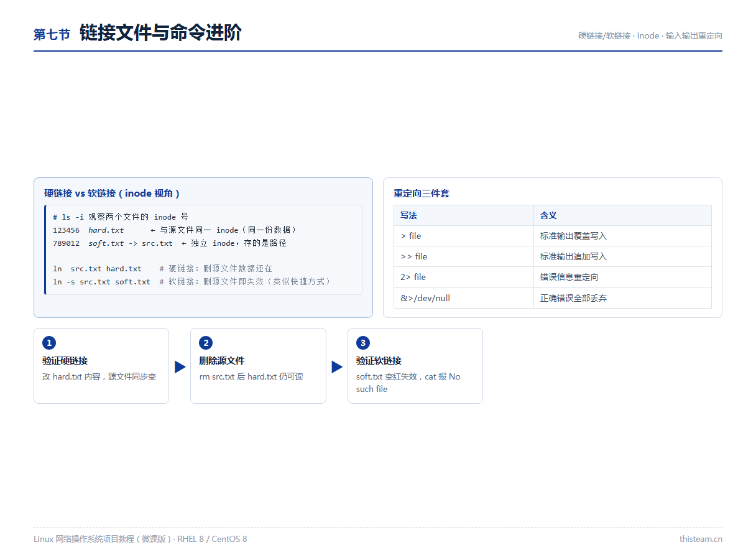Click the step 2 number badge
This screenshot has height=560, width=756.
[206, 343]
